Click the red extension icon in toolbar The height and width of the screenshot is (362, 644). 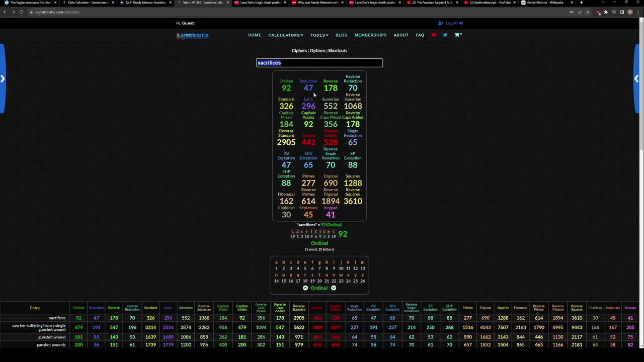click(598, 12)
